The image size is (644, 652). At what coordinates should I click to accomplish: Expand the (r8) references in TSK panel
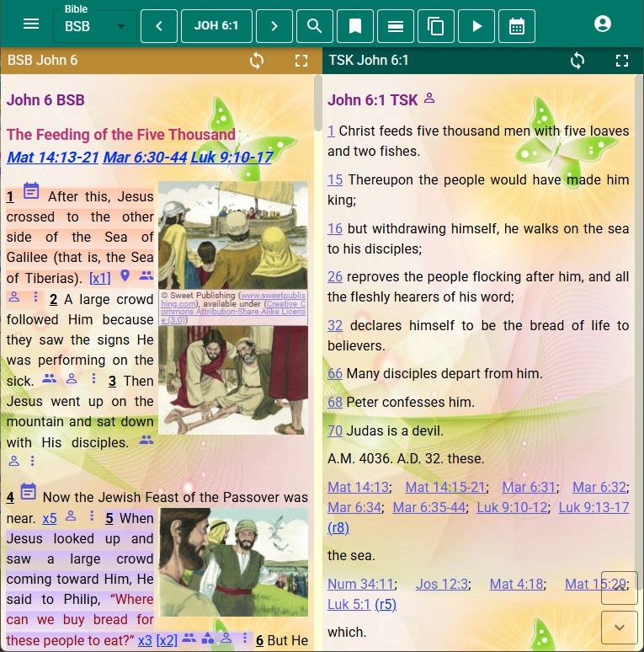coord(338,527)
